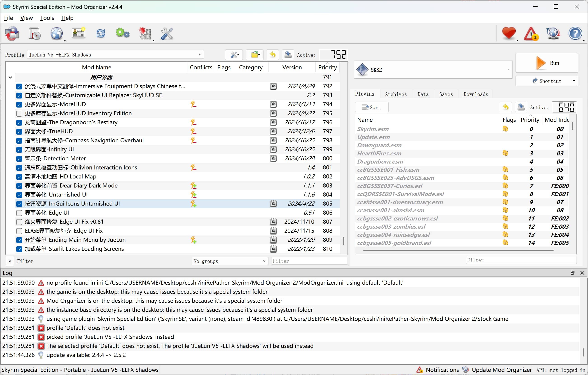Click the mod list restore backup icon
This screenshot has width=588, height=375.
pyautogui.click(x=273, y=55)
